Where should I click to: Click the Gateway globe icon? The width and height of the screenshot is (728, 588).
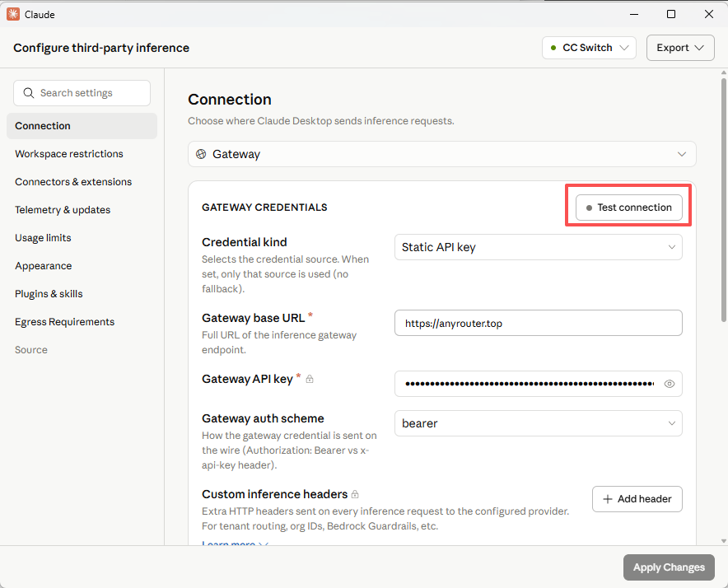201,154
